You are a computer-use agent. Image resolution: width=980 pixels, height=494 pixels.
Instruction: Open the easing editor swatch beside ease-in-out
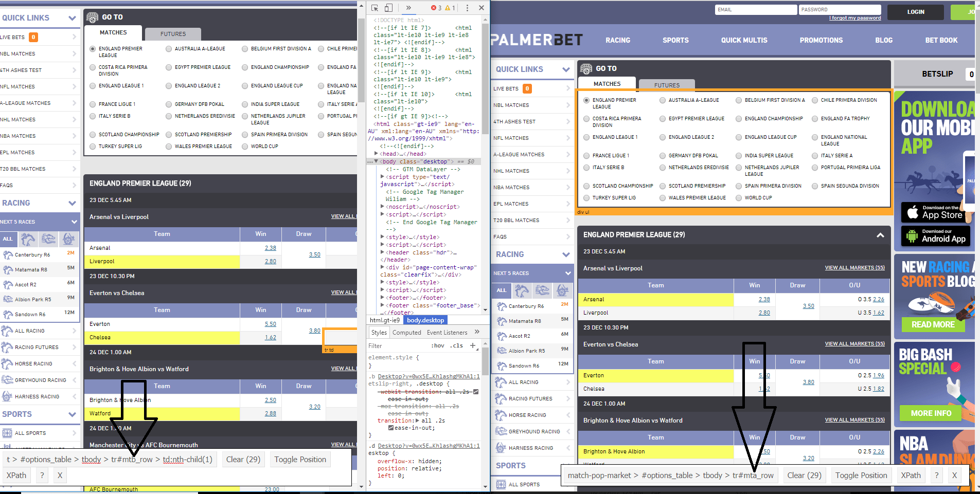(x=391, y=428)
